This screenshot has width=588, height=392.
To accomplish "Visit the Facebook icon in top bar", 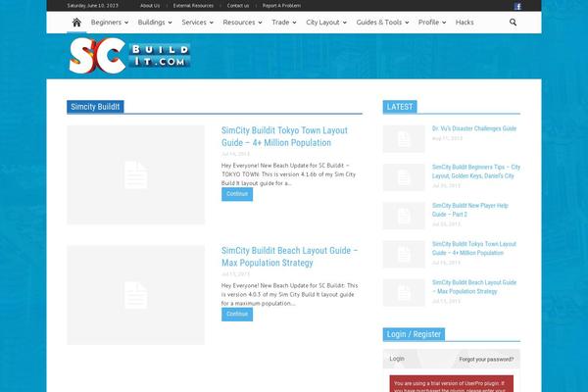I will (x=517, y=6).
